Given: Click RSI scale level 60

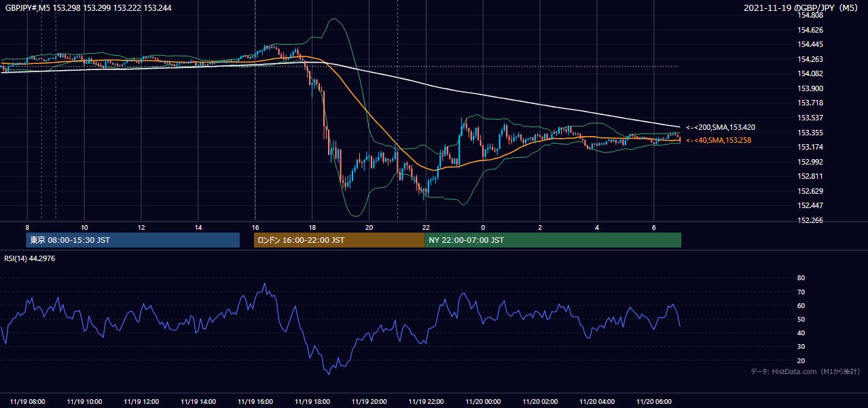Looking at the screenshot, I should click(x=801, y=305).
